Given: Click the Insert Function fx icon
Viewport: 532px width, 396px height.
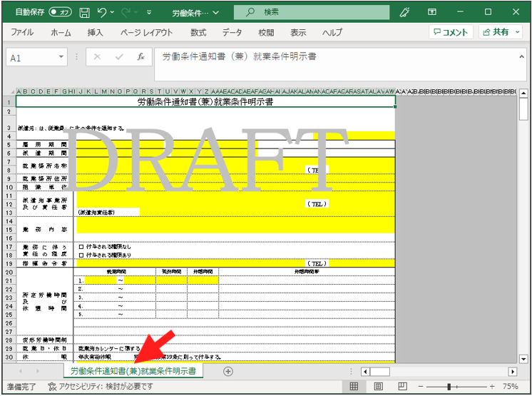Looking at the screenshot, I should click(x=140, y=57).
